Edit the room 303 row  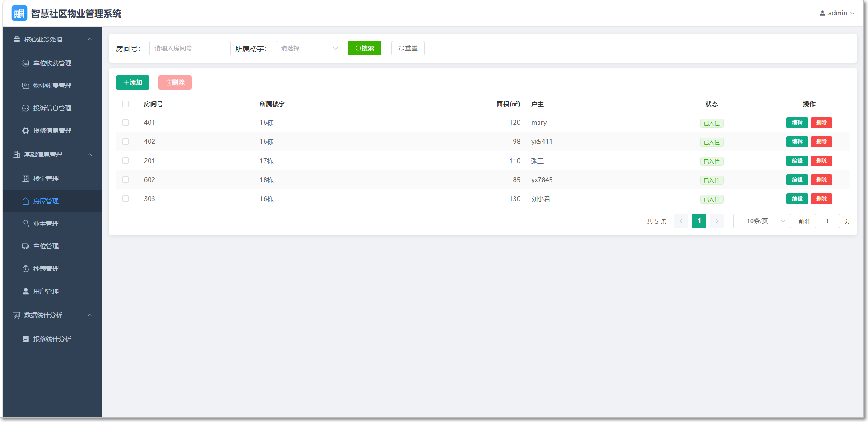pyautogui.click(x=797, y=199)
